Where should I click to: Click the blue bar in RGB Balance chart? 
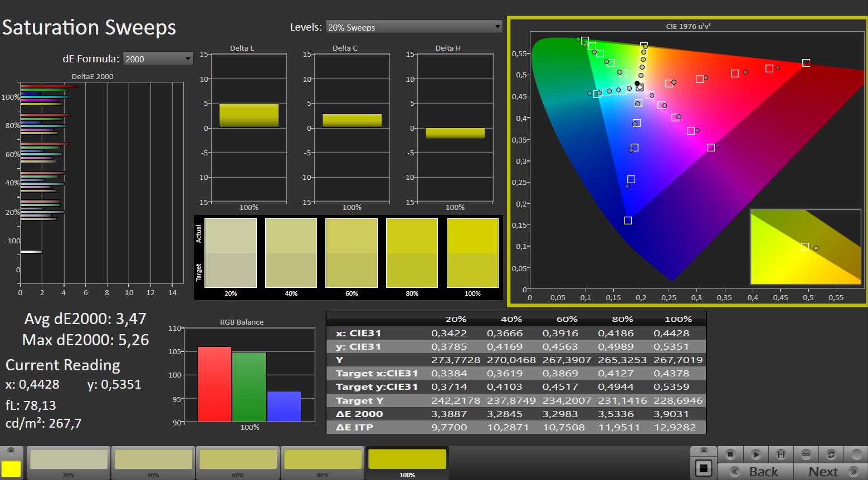tap(284, 406)
